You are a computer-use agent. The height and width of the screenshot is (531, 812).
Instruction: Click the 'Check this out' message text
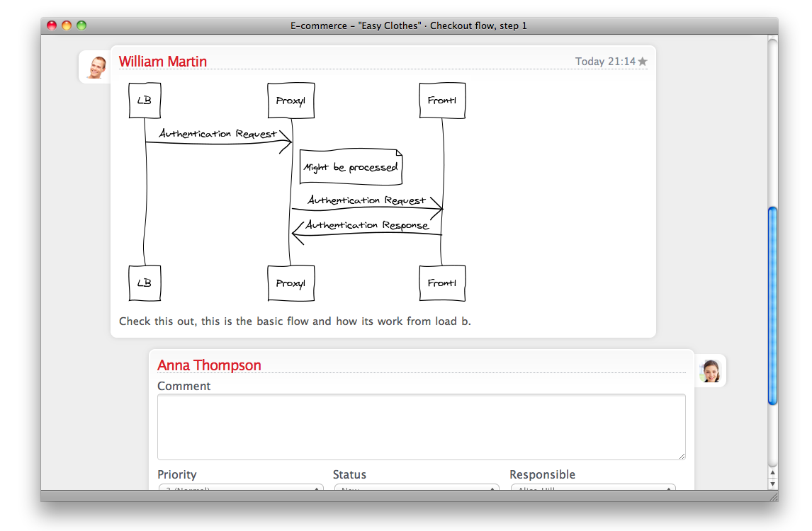tap(295, 321)
